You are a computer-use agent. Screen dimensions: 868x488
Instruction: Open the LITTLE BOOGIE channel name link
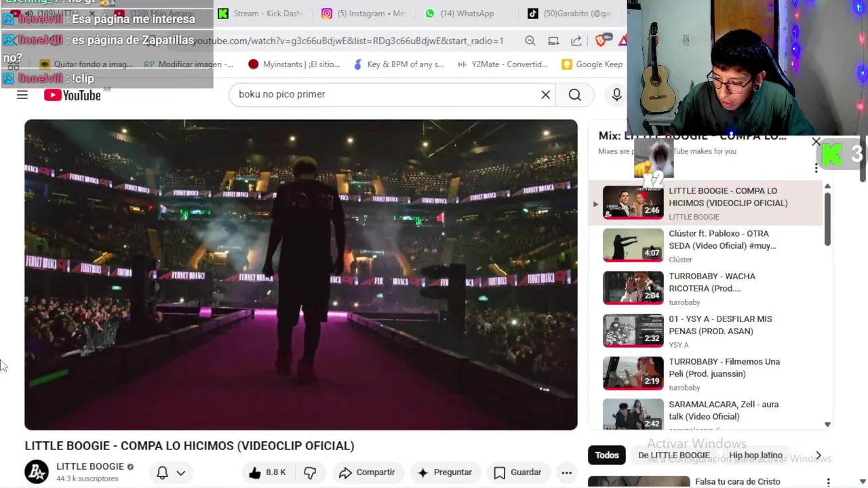(90, 466)
